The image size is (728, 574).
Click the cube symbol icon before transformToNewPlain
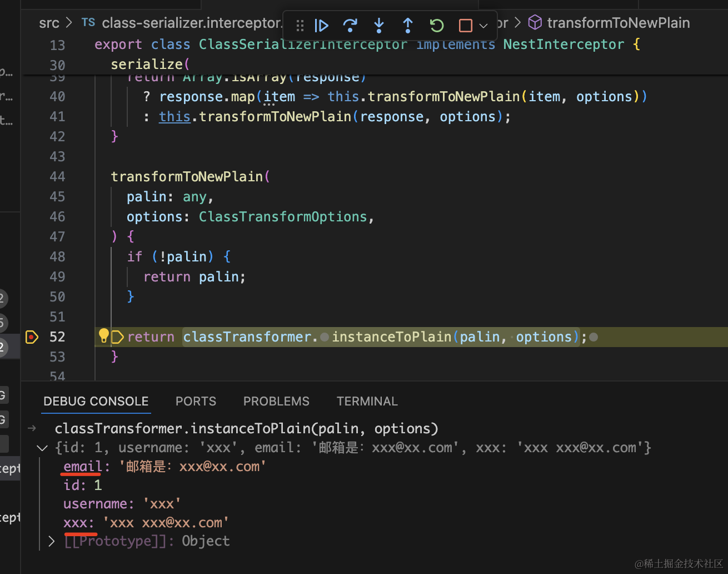pyautogui.click(x=535, y=22)
